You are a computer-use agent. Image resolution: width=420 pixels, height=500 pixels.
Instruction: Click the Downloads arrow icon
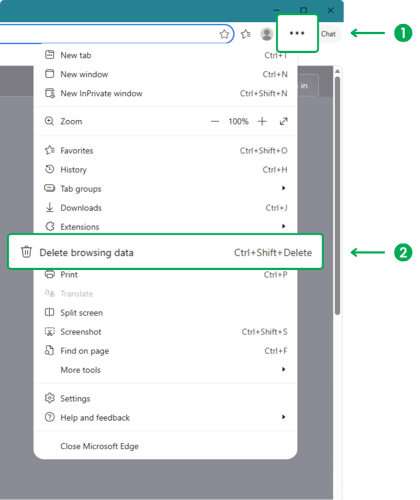[x=50, y=207]
